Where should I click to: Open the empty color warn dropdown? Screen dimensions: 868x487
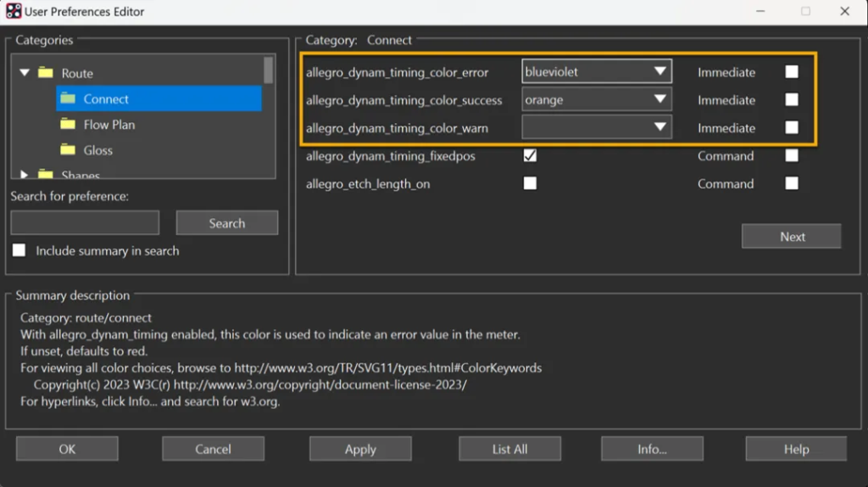pos(659,128)
